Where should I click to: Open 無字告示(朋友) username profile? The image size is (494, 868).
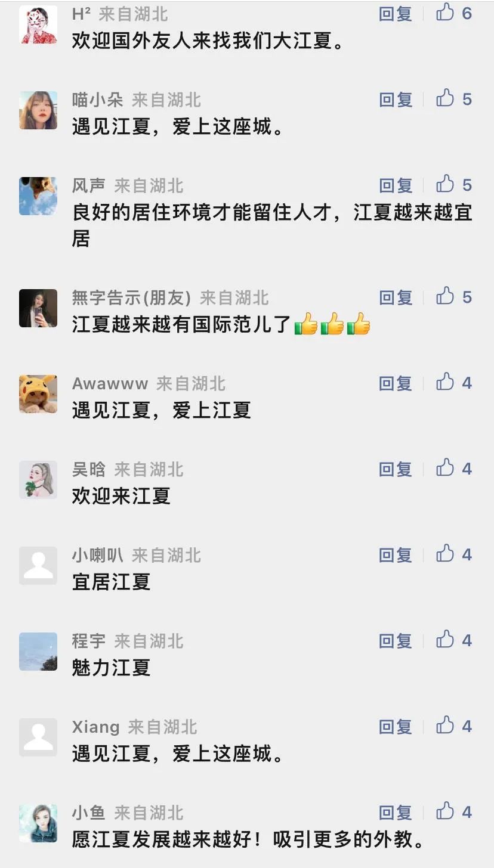tap(131, 297)
